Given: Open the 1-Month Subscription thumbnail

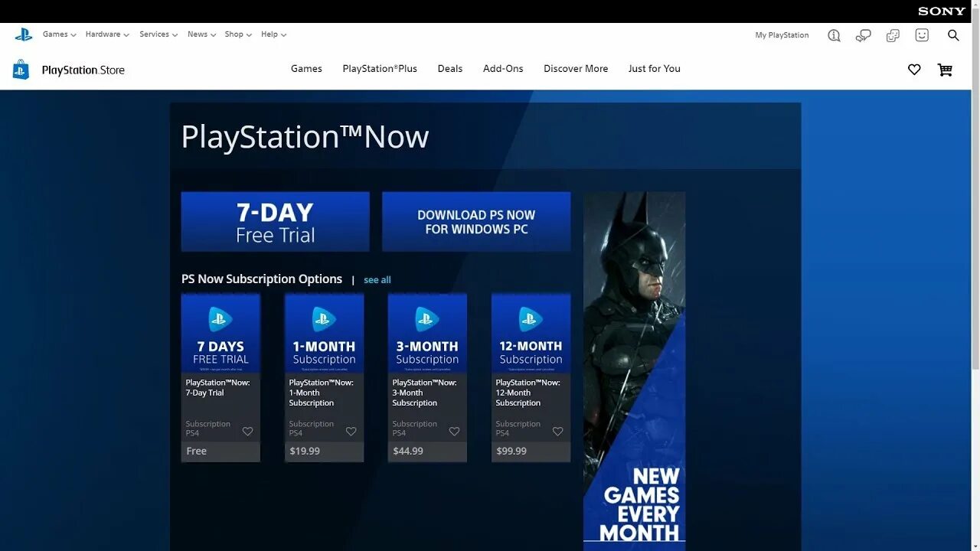Looking at the screenshot, I should pyautogui.click(x=324, y=333).
